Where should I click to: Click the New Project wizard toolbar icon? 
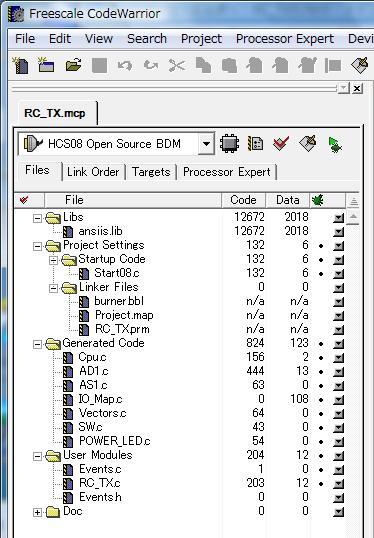(46, 65)
